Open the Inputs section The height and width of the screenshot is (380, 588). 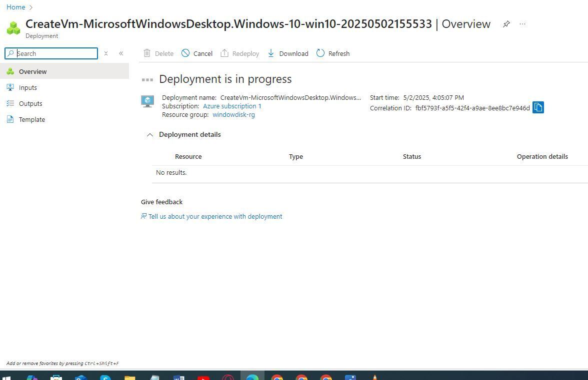coord(64,87)
